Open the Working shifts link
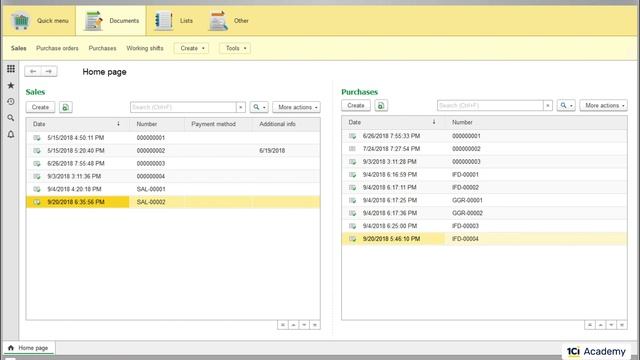This screenshot has height=360, width=640. click(x=145, y=48)
